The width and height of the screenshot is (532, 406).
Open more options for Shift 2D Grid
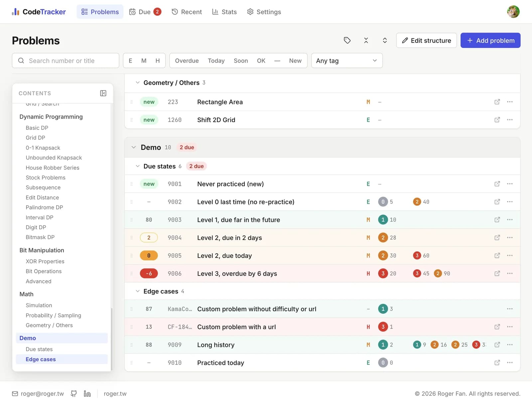pyautogui.click(x=510, y=120)
